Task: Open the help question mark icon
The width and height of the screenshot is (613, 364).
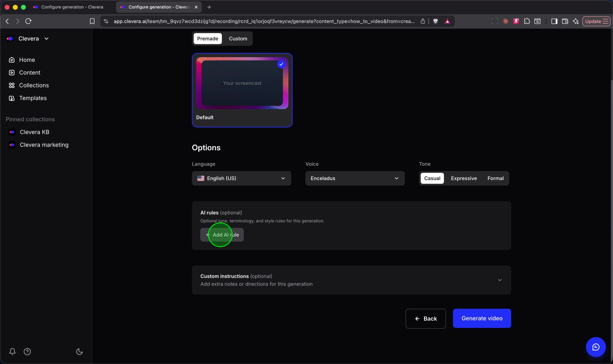Action: (27, 352)
